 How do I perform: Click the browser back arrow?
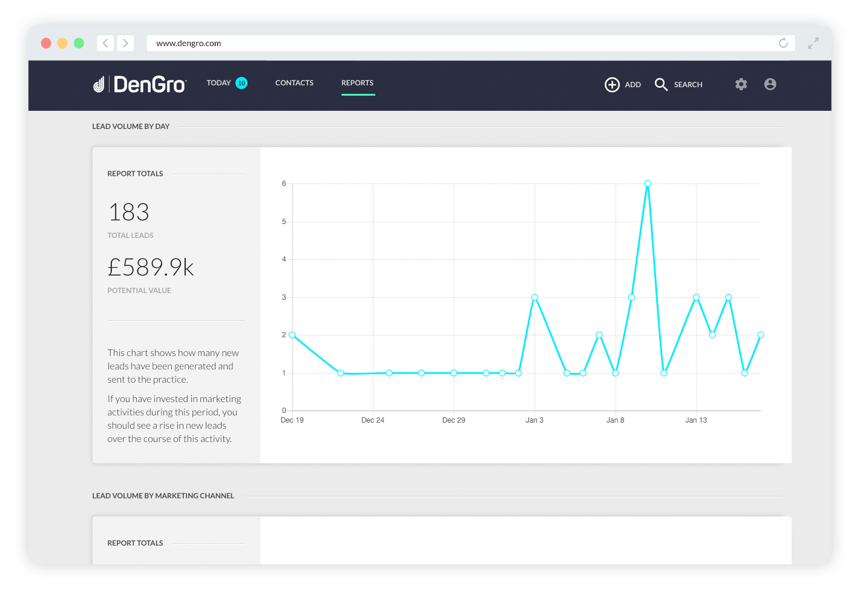tap(105, 43)
